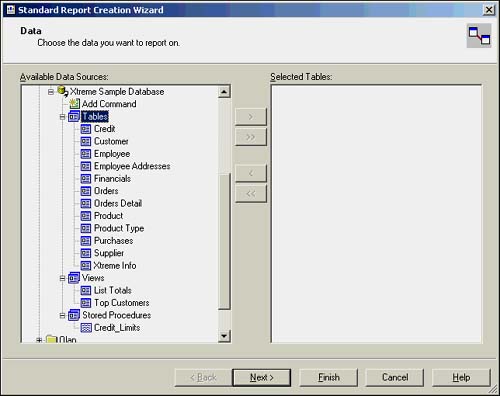Click the Top Customers view icon
Viewport: 500px width, 396px height.
86,303
